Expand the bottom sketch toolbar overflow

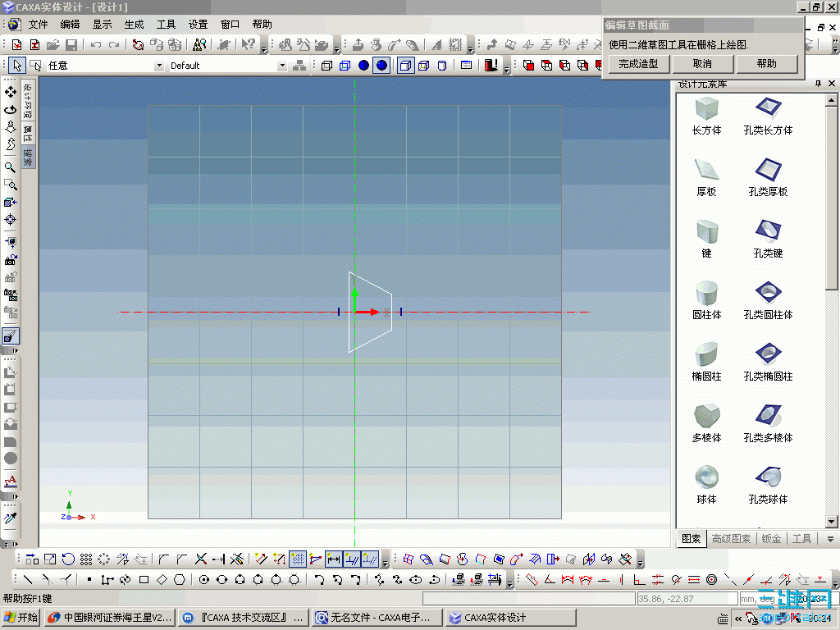pos(509,582)
